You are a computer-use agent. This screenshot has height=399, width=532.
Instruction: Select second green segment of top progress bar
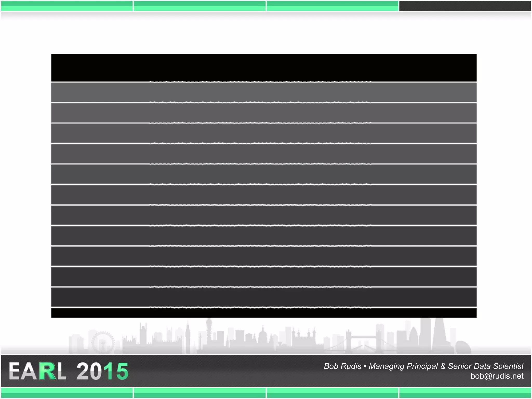(x=199, y=6)
